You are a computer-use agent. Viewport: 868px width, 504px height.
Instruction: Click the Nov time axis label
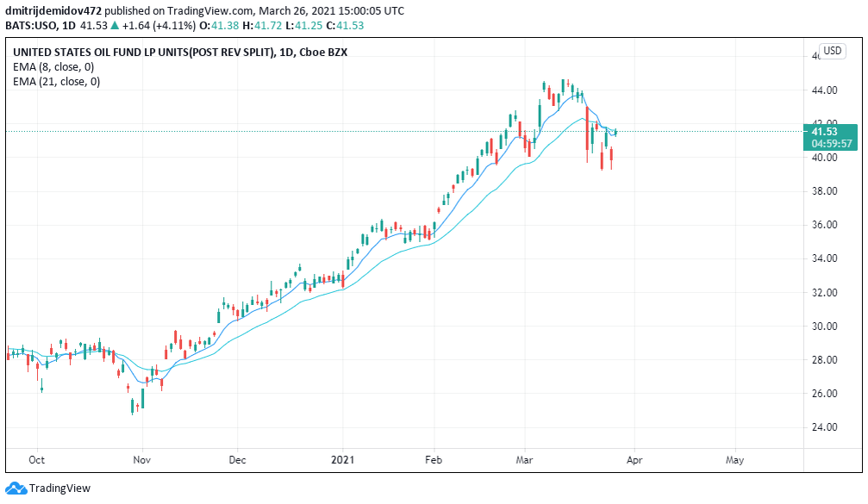click(x=142, y=460)
